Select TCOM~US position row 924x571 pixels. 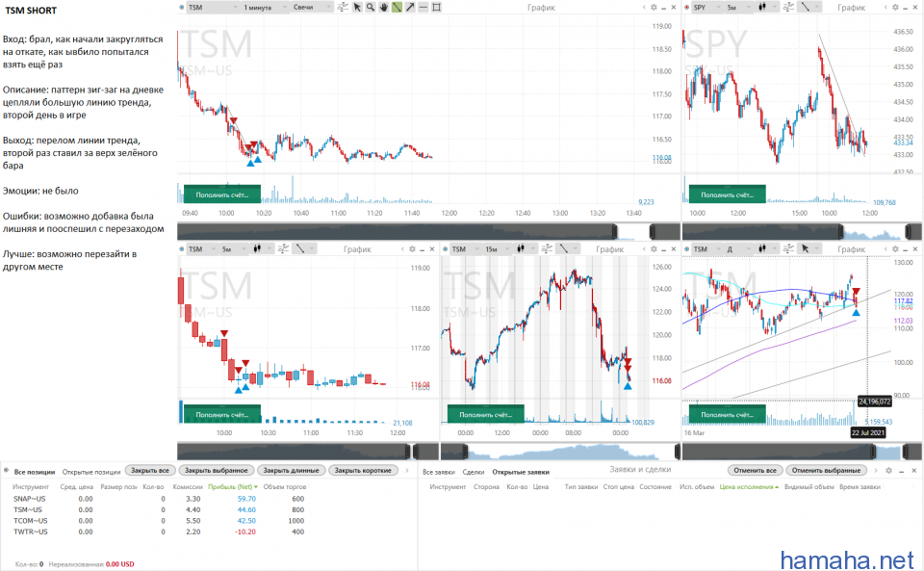click(159, 521)
